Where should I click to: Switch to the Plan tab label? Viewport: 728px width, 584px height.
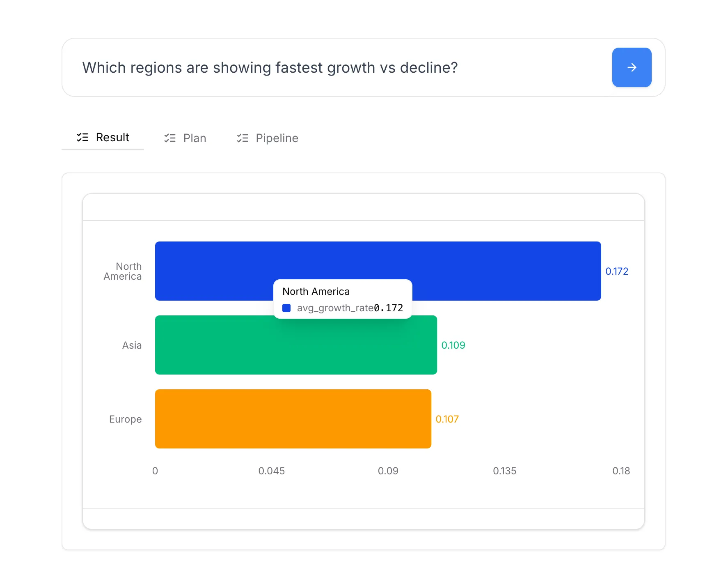pyautogui.click(x=195, y=138)
